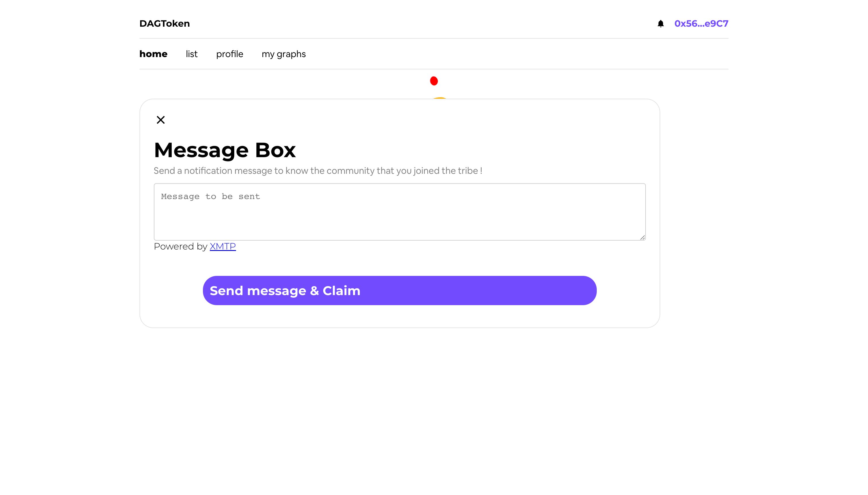Click Send message & Claim button
Screen dimensions: 868x495
point(400,290)
